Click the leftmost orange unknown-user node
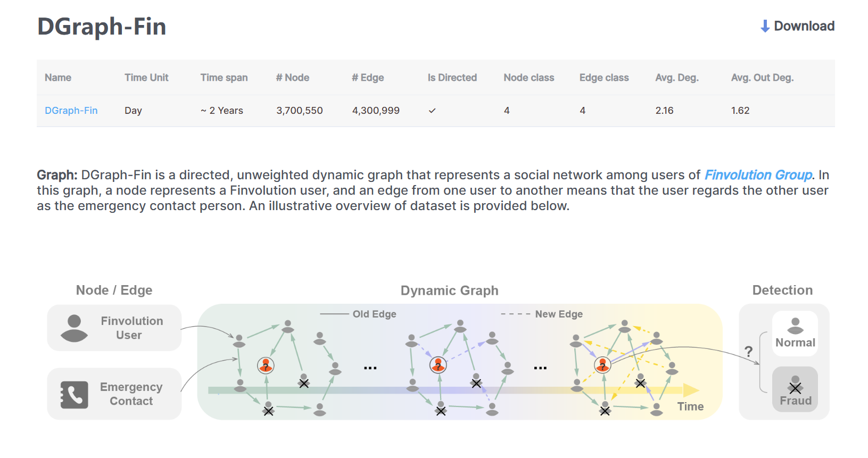The width and height of the screenshot is (868, 458). [x=266, y=365]
